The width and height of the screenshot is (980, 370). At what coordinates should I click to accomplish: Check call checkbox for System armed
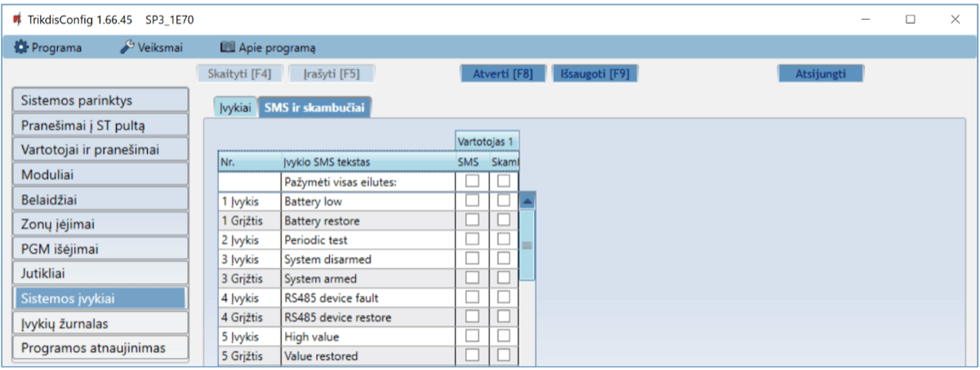coord(504,279)
